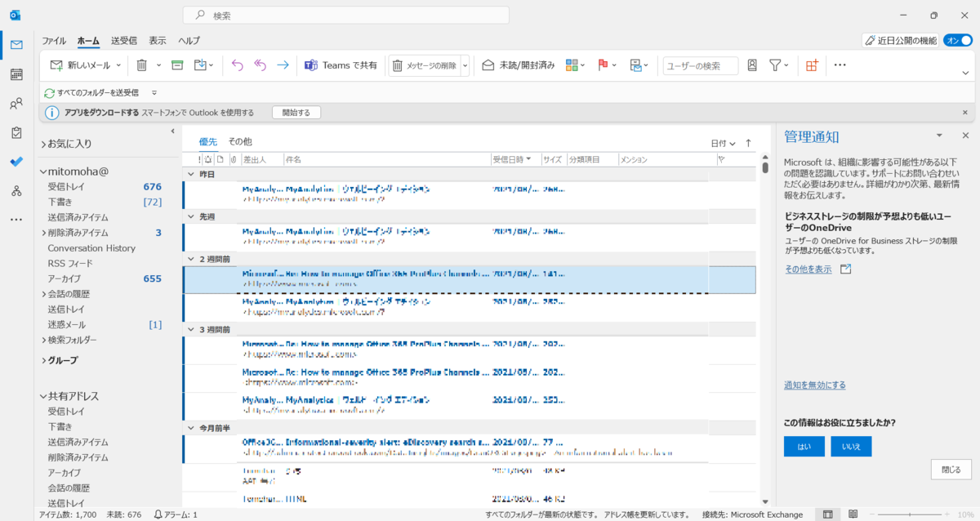Click the 近日公開の機能 button

(900, 40)
